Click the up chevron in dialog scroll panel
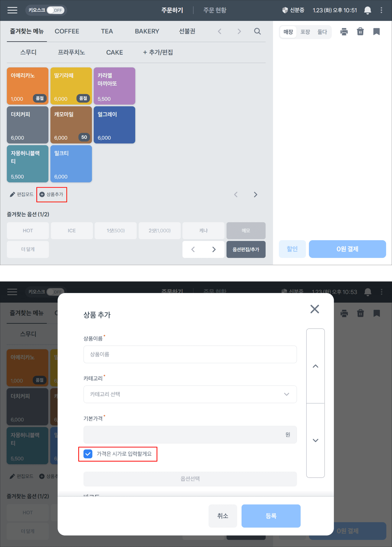Image resolution: width=392 pixels, height=547 pixels. tap(315, 366)
